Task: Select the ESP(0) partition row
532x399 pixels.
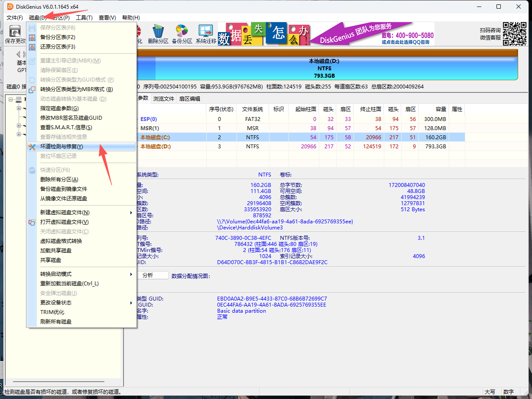Action: [300, 119]
